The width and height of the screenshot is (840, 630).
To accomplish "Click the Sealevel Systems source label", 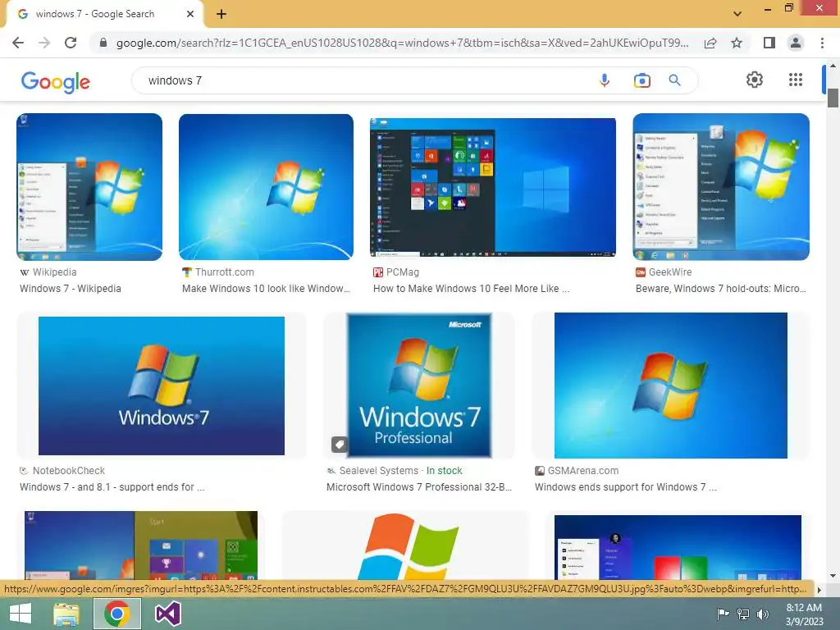I will [379, 471].
